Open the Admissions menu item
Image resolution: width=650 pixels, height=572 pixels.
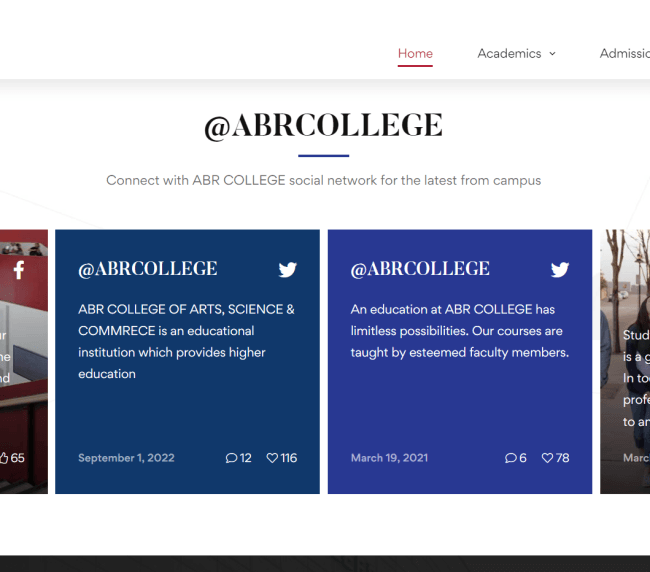point(625,54)
